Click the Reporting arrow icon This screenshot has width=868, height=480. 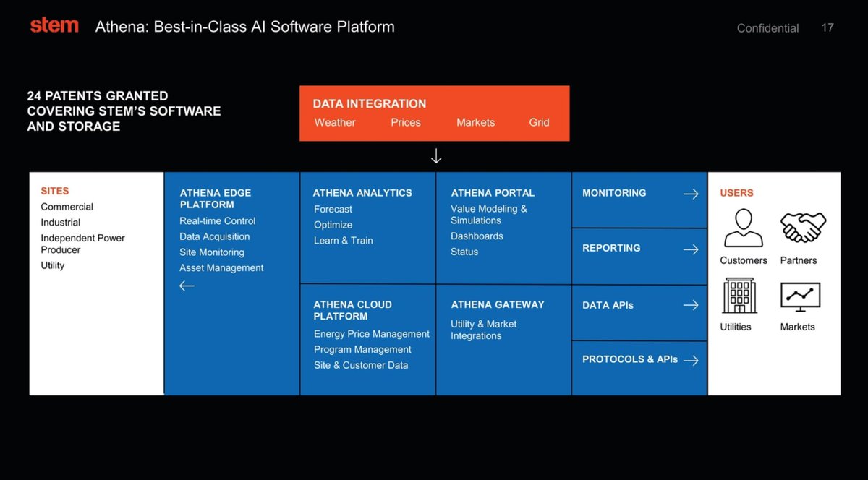pyautogui.click(x=691, y=248)
